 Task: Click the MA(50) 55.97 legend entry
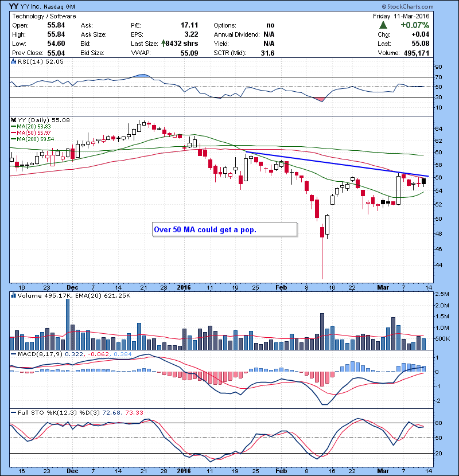click(x=31, y=133)
